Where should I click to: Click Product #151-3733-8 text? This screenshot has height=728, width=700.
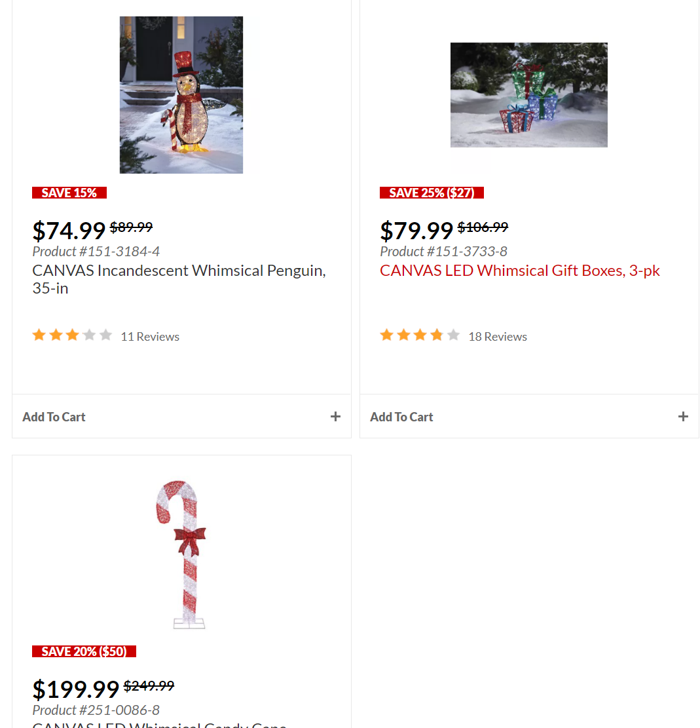pos(443,252)
